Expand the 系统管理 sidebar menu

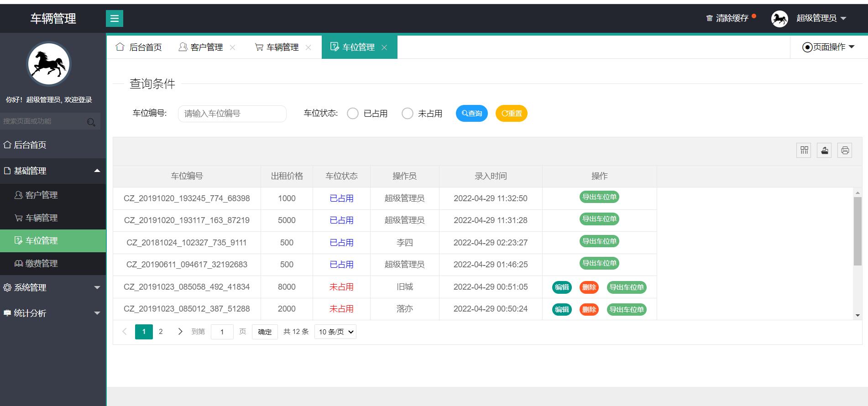(53, 287)
